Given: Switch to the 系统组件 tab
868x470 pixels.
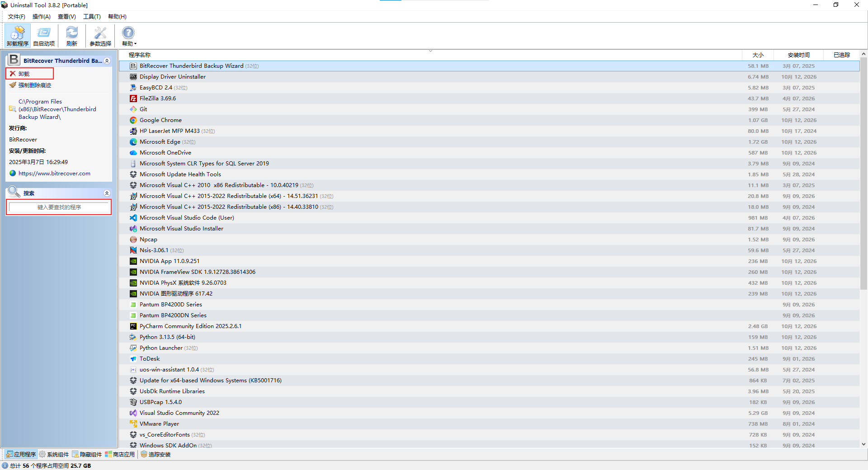Looking at the screenshot, I should click(x=54, y=454).
